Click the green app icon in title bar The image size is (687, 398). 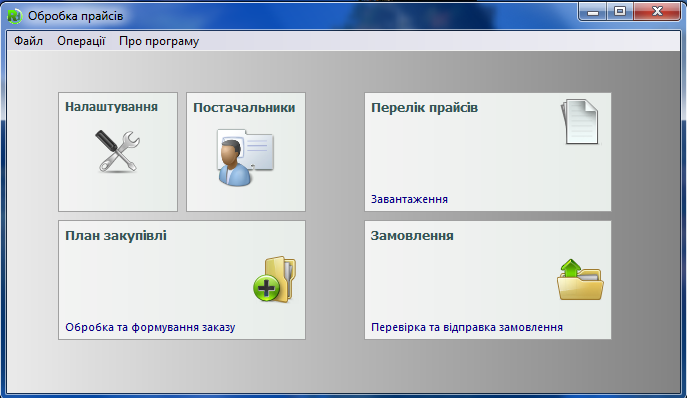[14, 16]
